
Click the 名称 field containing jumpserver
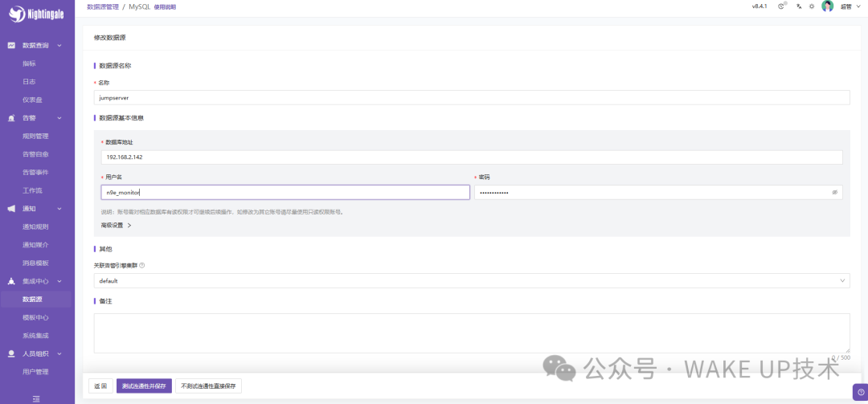472,97
